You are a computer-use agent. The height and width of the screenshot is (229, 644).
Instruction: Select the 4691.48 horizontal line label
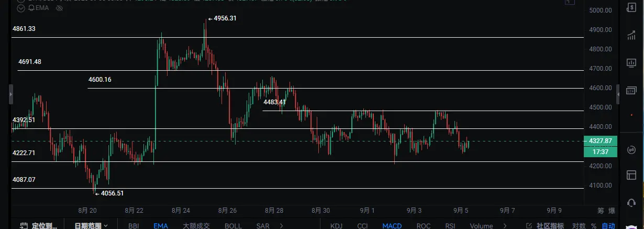tap(30, 62)
